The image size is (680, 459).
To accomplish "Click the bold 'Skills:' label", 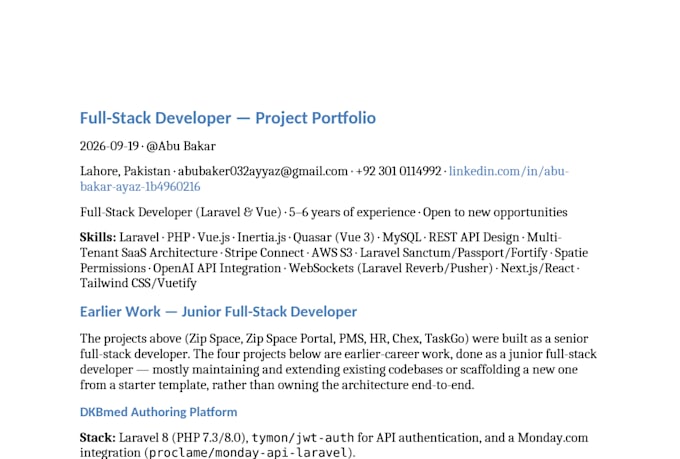I will 98,237.
